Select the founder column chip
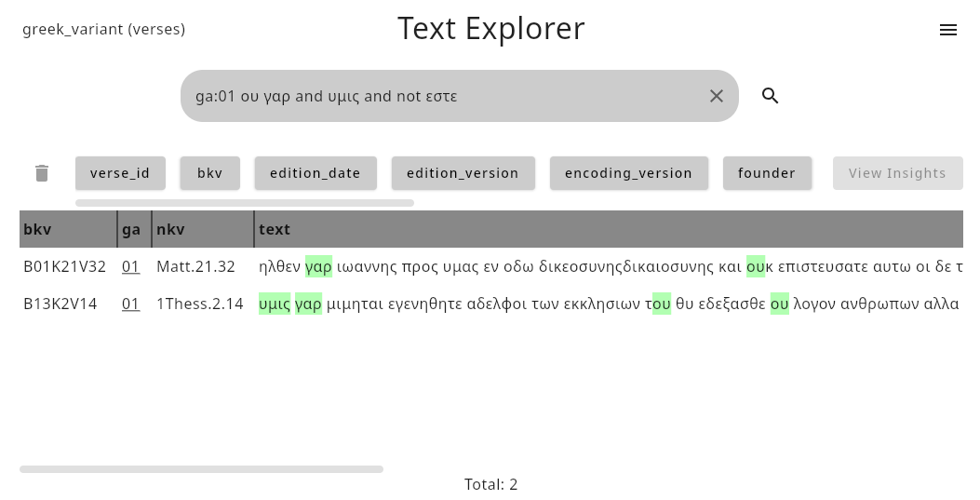 tap(767, 173)
